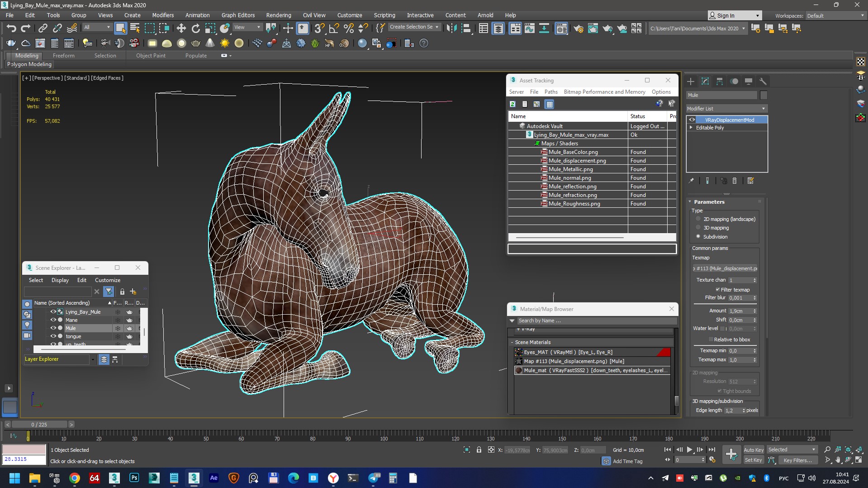Open the Motion command panel tab
868x488 pixels.
(x=734, y=81)
